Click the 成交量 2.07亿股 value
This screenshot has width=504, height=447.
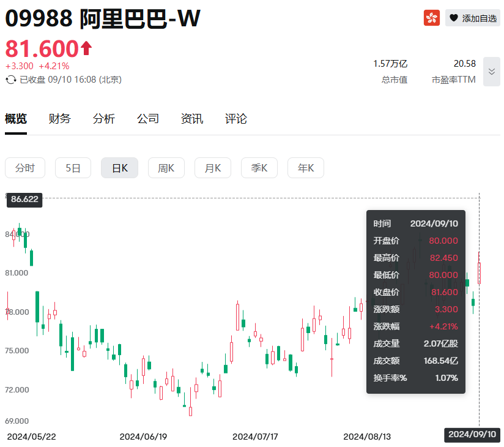[440, 344]
